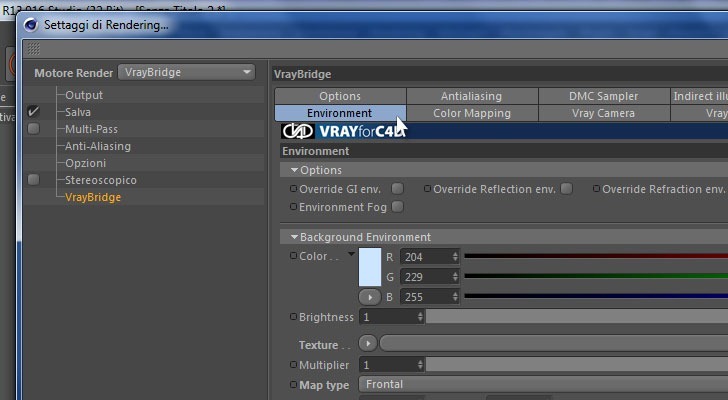Select Salva in the settings list
Image resolution: width=728 pixels, height=400 pixels.
[x=78, y=112]
